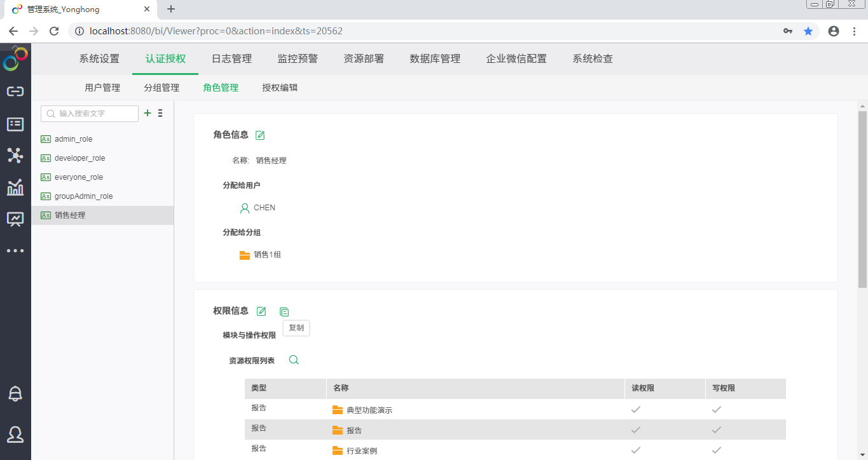Open the role list options menu

pos(160,113)
